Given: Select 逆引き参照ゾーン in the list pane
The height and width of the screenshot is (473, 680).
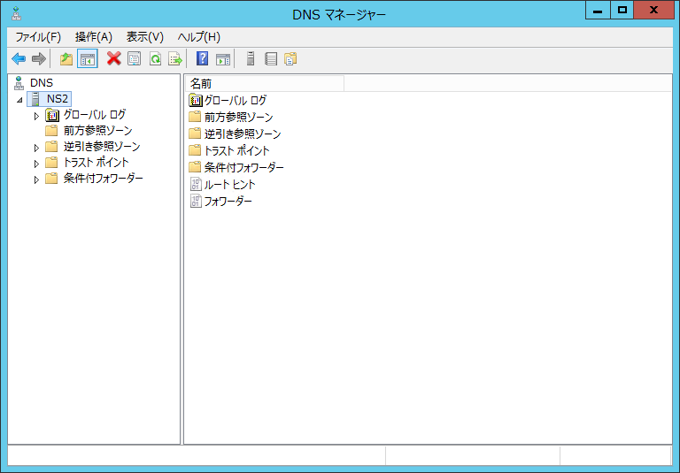Looking at the screenshot, I should point(242,134).
